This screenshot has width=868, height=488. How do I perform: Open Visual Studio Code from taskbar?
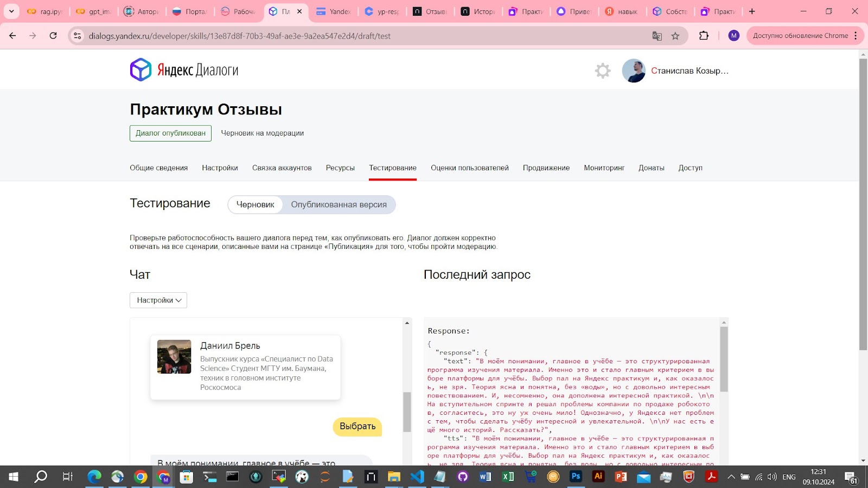[417, 477]
